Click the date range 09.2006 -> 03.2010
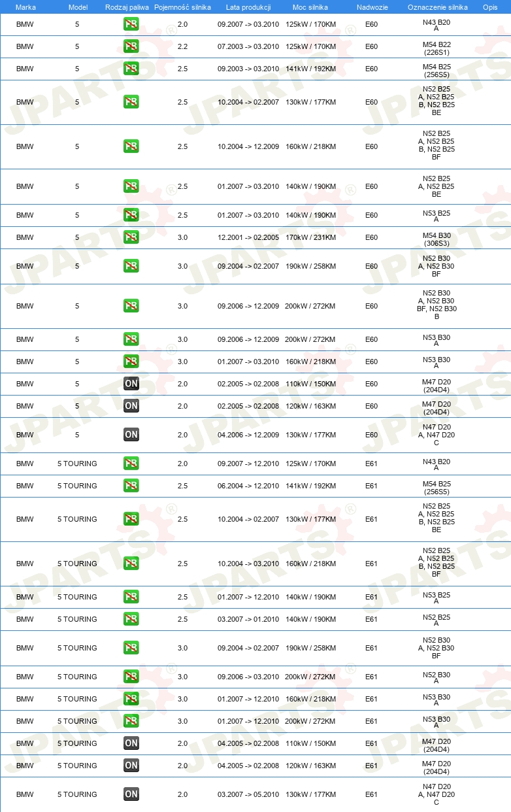Viewport: 511px width, 812px height. (248, 677)
